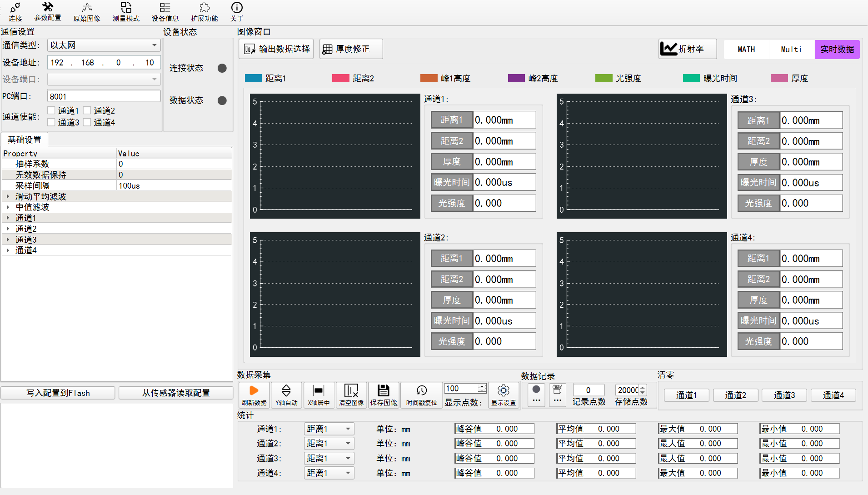Click the 峰2高度 purple legend swatch

click(516, 78)
